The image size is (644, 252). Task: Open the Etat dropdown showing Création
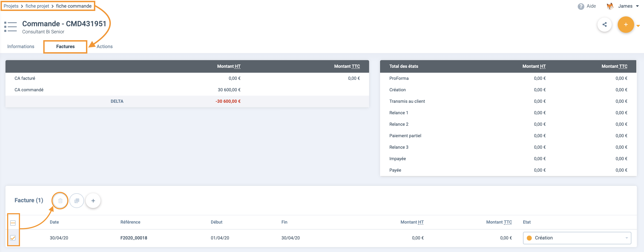click(577, 238)
